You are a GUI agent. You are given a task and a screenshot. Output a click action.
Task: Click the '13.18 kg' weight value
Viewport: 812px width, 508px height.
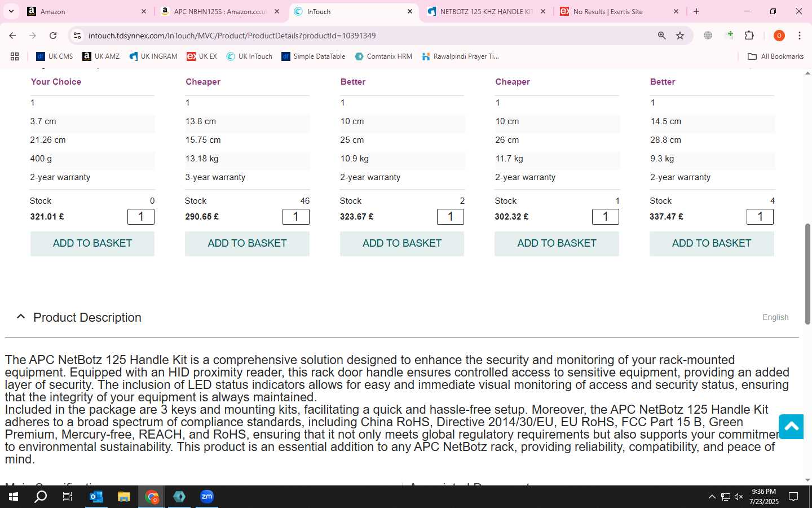[x=202, y=159]
